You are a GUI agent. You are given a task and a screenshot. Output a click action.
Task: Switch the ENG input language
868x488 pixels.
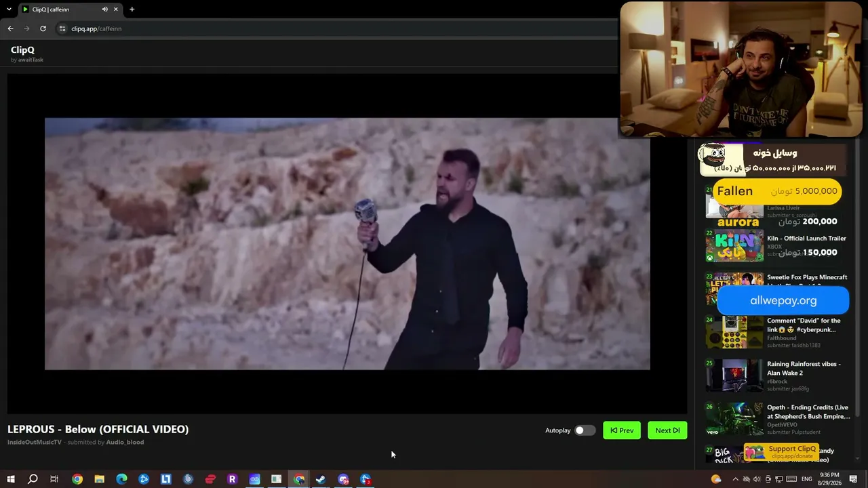coord(807,479)
